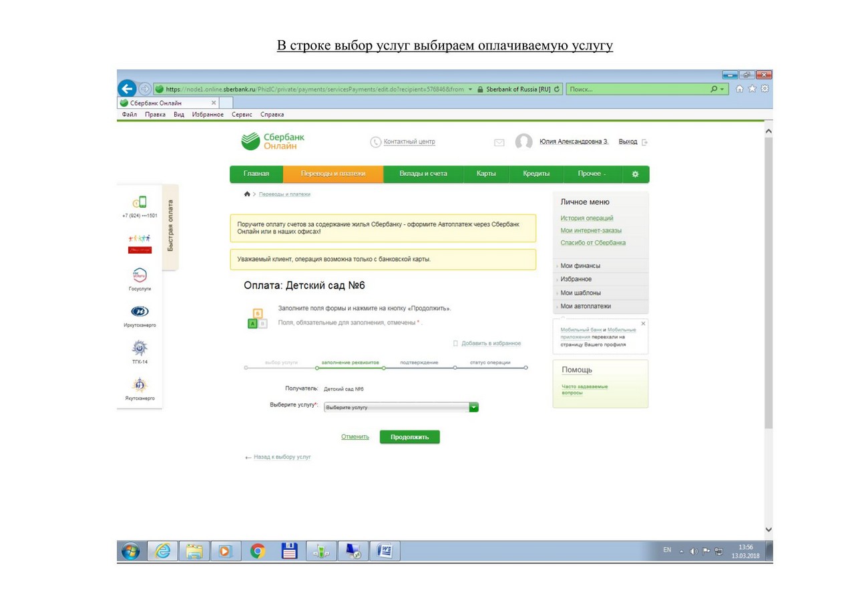Viewport: 868px width, 614px height.
Task: Click the browser back arrow button
Action: tap(127, 89)
